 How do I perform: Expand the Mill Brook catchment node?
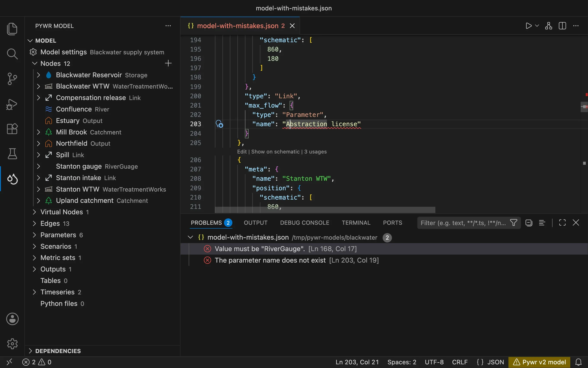tap(38, 132)
